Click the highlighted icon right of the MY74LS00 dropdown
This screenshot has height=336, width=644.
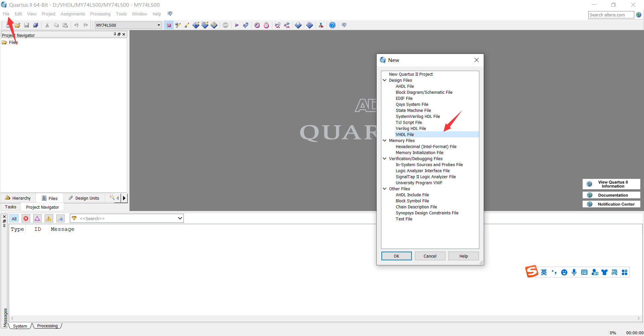pyautogui.click(x=169, y=25)
